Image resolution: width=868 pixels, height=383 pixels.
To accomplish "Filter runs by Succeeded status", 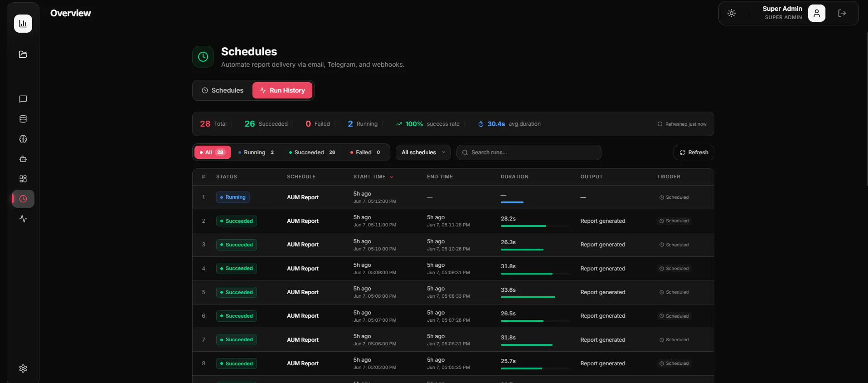I will (312, 152).
